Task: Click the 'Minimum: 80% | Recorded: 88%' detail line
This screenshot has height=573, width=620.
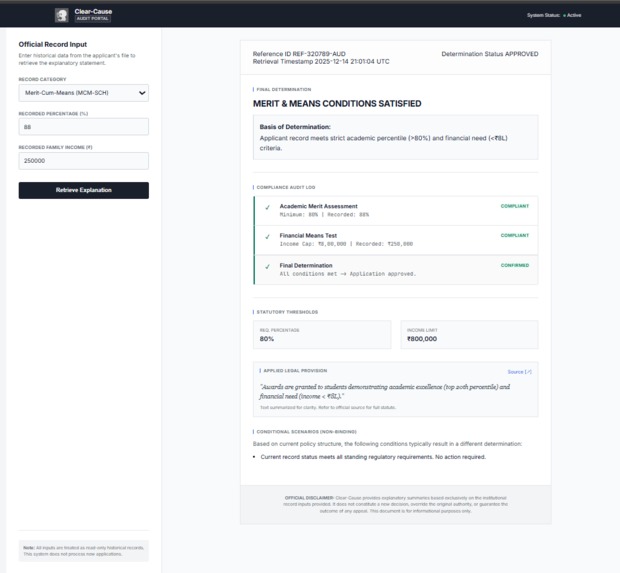Action: pos(324,215)
